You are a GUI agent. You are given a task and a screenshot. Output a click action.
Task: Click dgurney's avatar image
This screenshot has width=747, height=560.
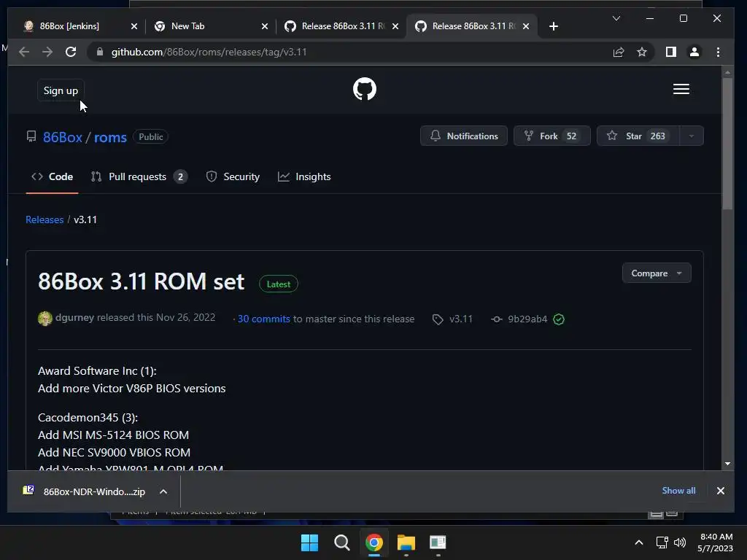[44, 319]
